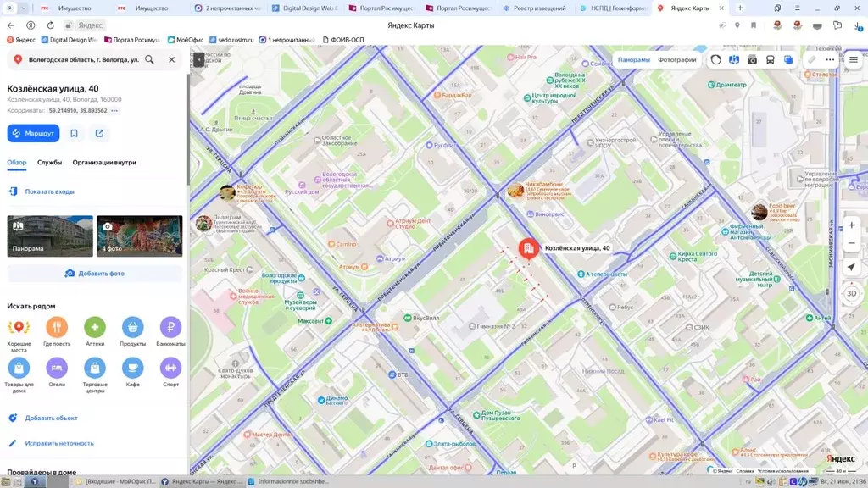Open the map layers selector icon

point(788,60)
